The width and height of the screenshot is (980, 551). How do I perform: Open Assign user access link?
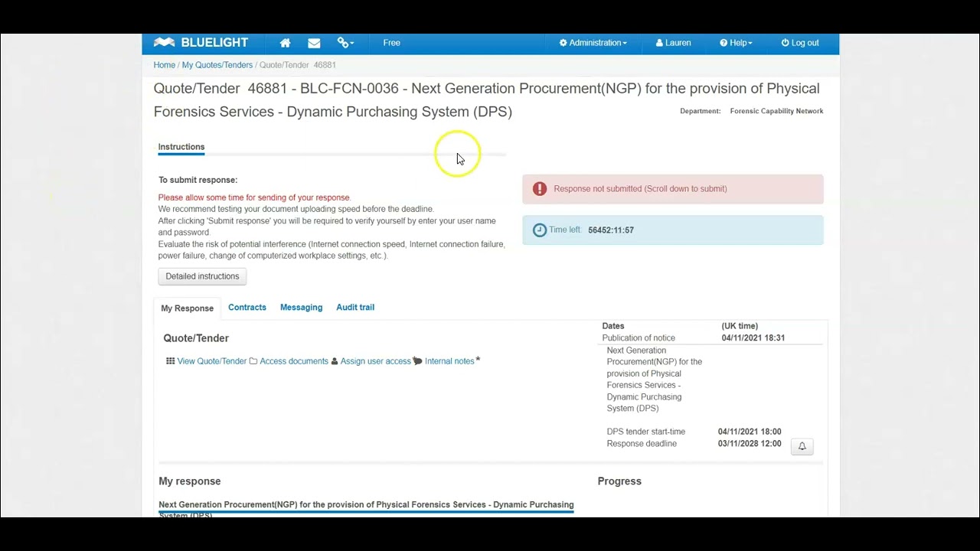pos(375,361)
